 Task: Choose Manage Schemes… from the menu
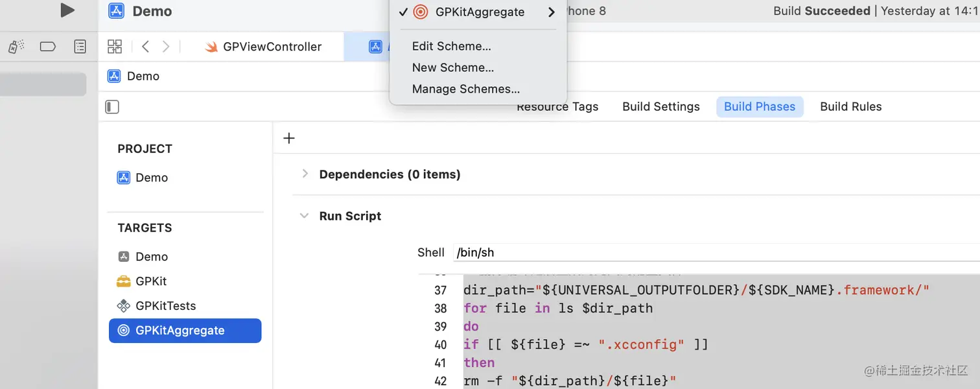pyautogui.click(x=465, y=89)
